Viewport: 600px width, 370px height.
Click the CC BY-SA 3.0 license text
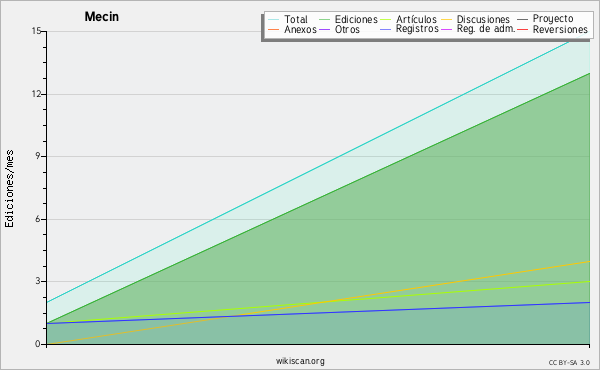click(569, 362)
